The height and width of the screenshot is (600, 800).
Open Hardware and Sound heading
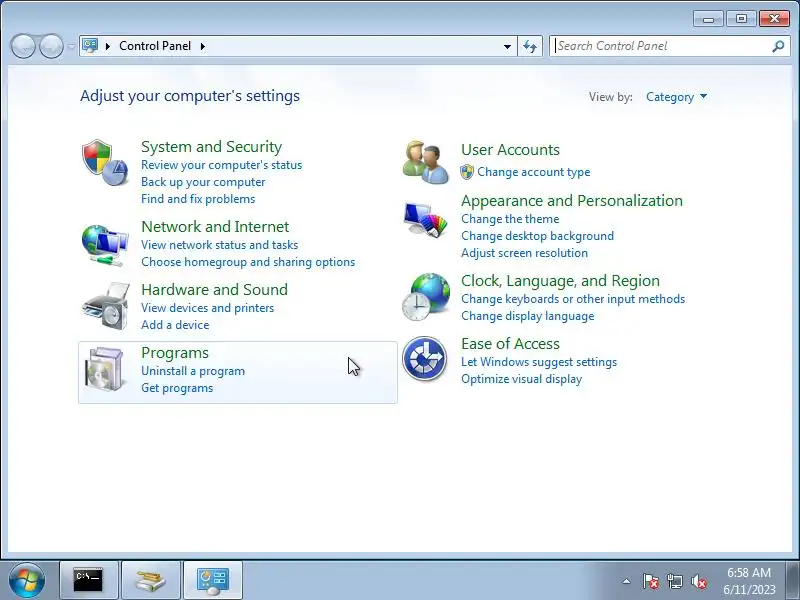[214, 289]
